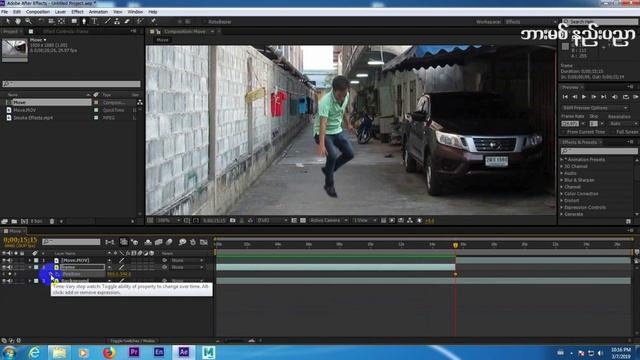Toggle loop option in Preview panel
The width and height of the screenshot is (640, 360).
[625, 97]
